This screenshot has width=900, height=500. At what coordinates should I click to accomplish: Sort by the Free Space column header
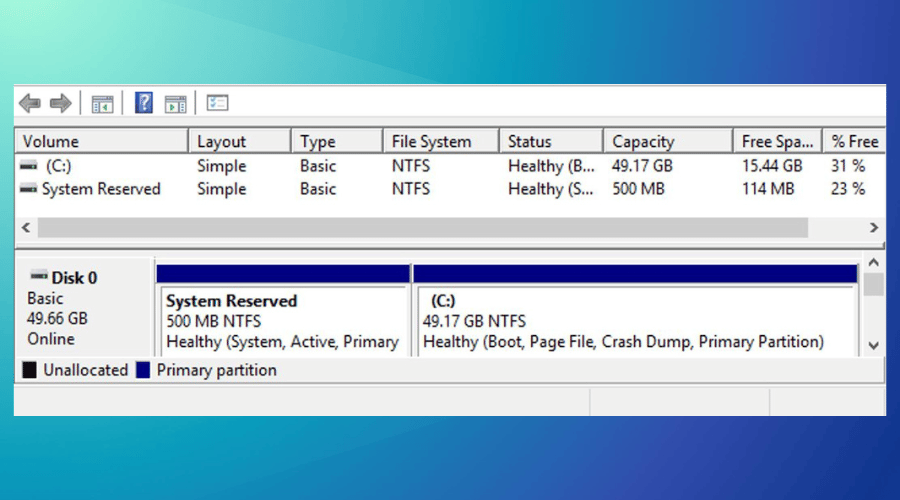coord(778,141)
